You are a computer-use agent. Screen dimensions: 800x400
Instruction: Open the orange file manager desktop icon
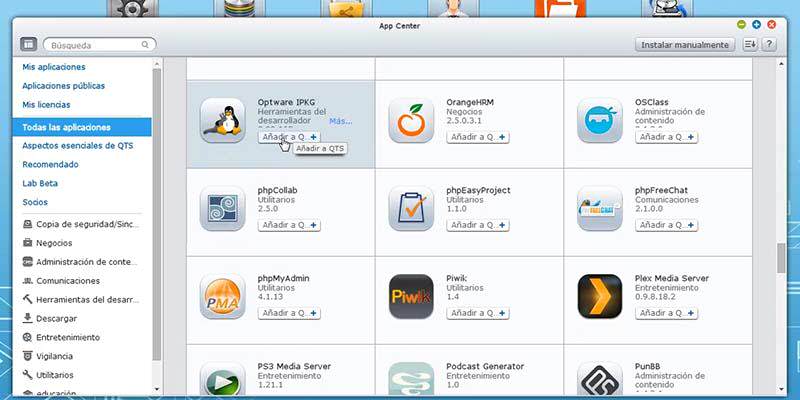pyautogui.click(x=560, y=8)
